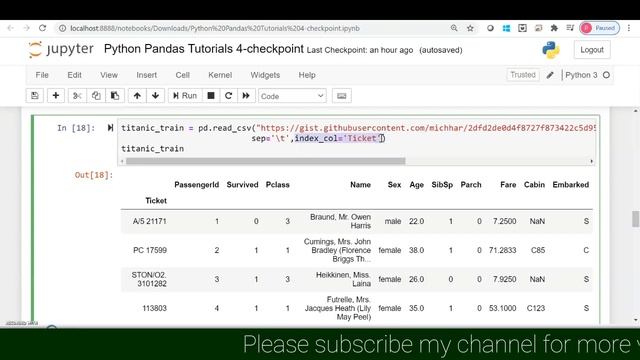Click the Python 3 kernel name
The width and height of the screenshot is (640, 360).
[581, 75]
